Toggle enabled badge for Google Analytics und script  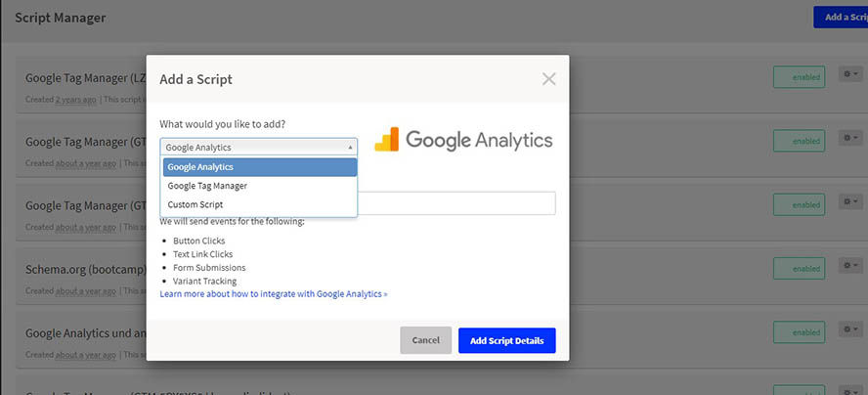[799, 332]
